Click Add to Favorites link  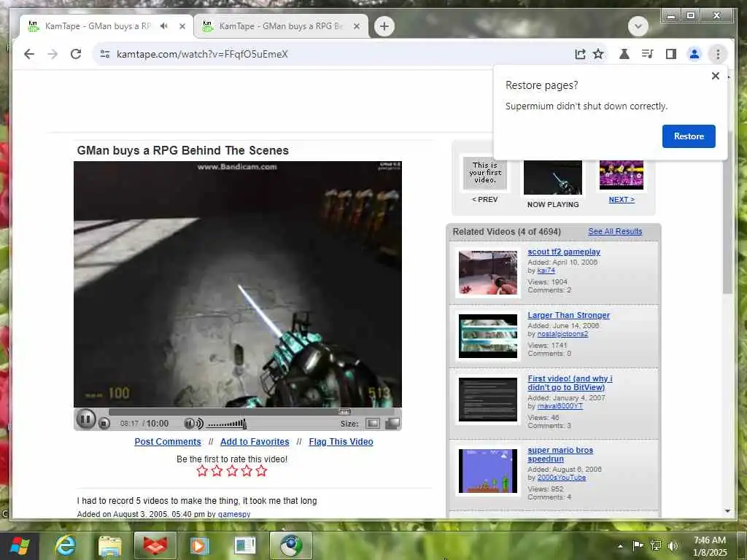(255, 441)
